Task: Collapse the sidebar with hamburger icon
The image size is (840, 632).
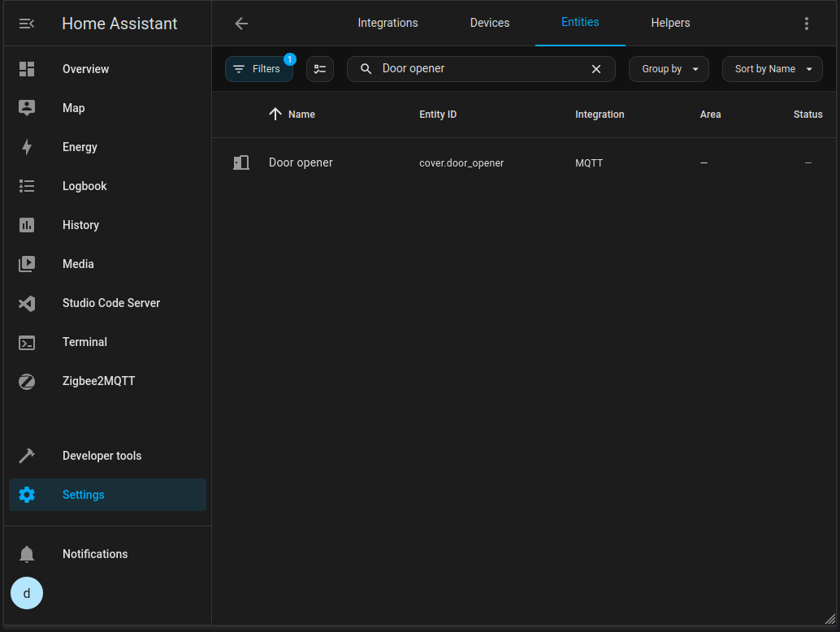Action: [26, 24]
